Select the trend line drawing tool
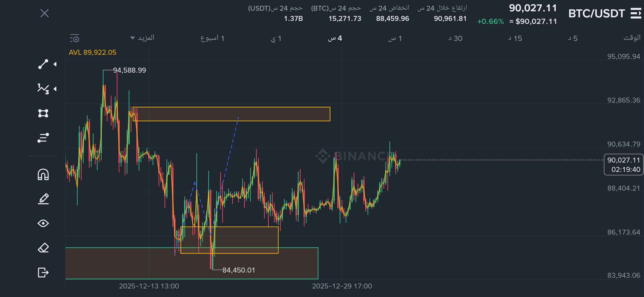Image resolution: width=644 pixels, height=297 pixels. coord(43,64)
